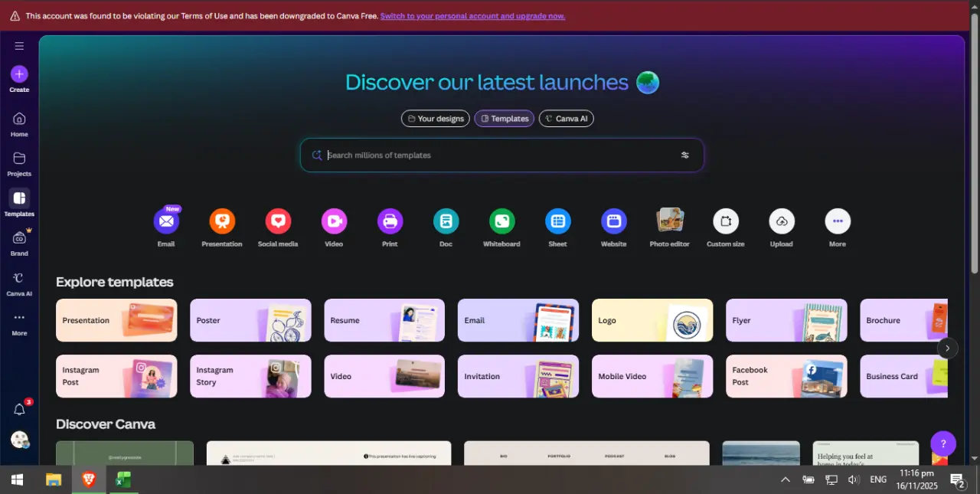
Task: Open the Facebook Post template card
Action: point(786,376)
